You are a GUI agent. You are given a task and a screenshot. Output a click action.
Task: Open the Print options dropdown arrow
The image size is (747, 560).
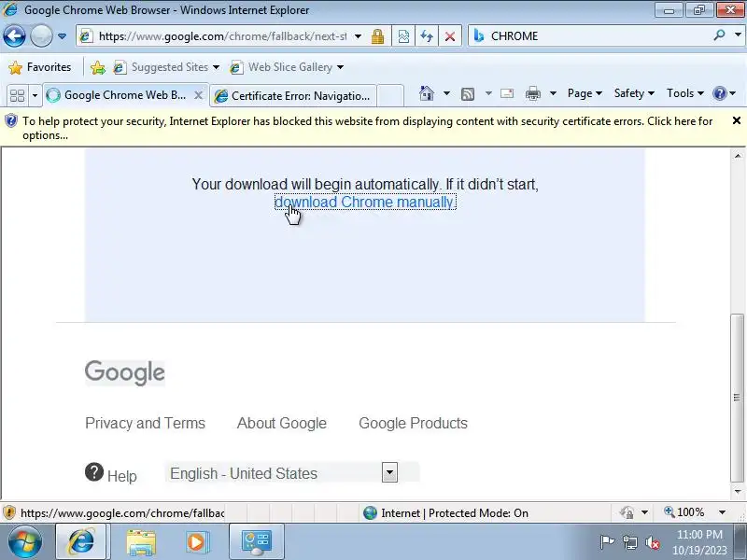point(553,93)
